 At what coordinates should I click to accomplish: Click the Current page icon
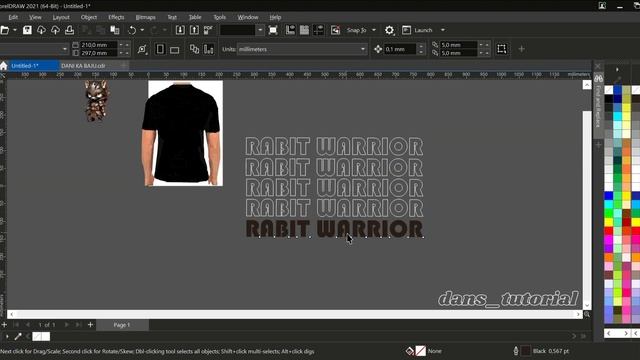(x=209, y=49)
